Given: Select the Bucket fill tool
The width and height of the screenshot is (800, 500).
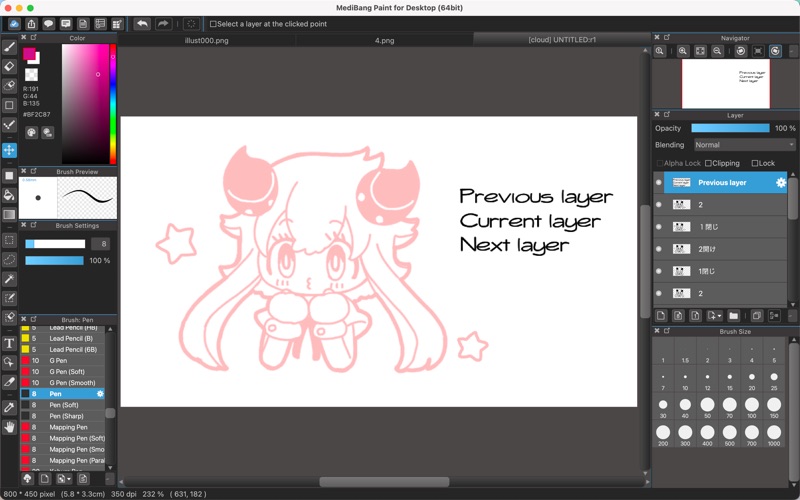Looking at the screenshot, I should point(9,195).
